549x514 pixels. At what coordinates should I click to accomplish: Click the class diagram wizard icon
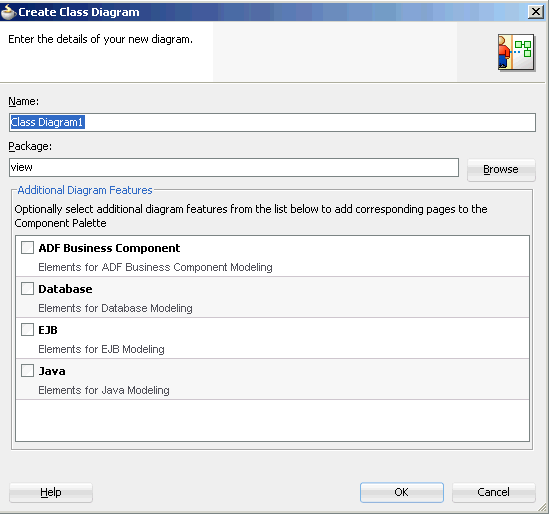tap(516, 52)
